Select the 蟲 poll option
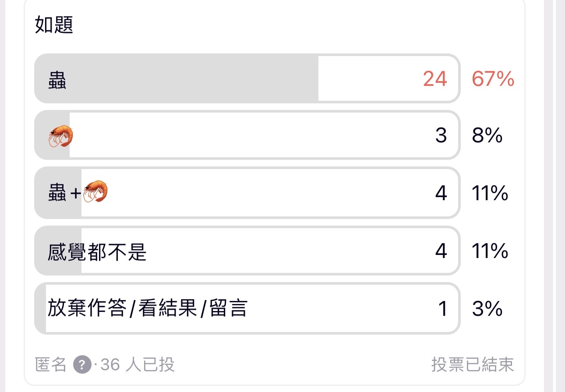This screenshot has width=565, height=392. point(247,79)
